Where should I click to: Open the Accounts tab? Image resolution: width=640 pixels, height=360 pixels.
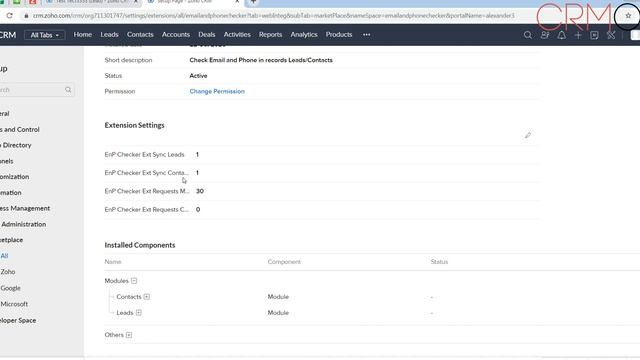(176, 35)
